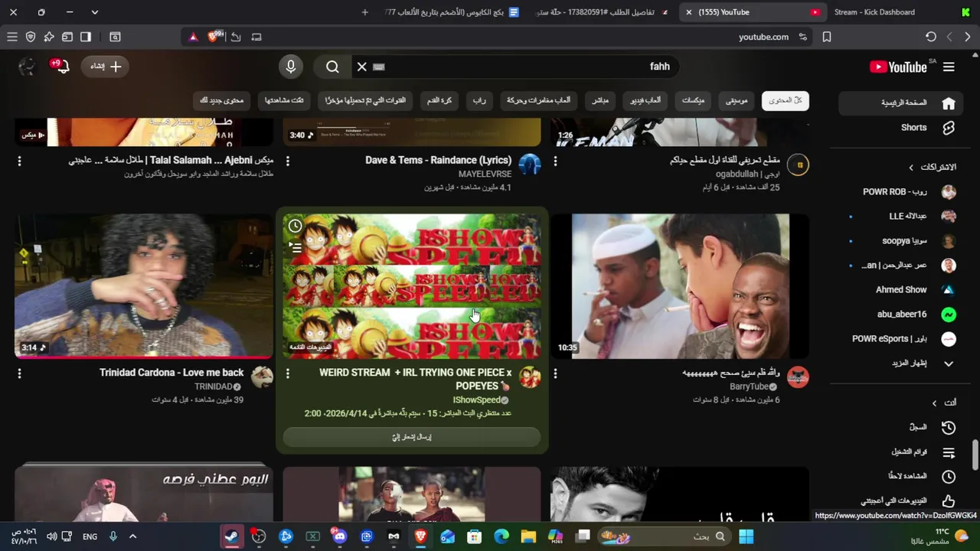Select New to you (محتوى جديد لك) chip
This screenshot has width=980, height=551.
click(x=221, y=100)
